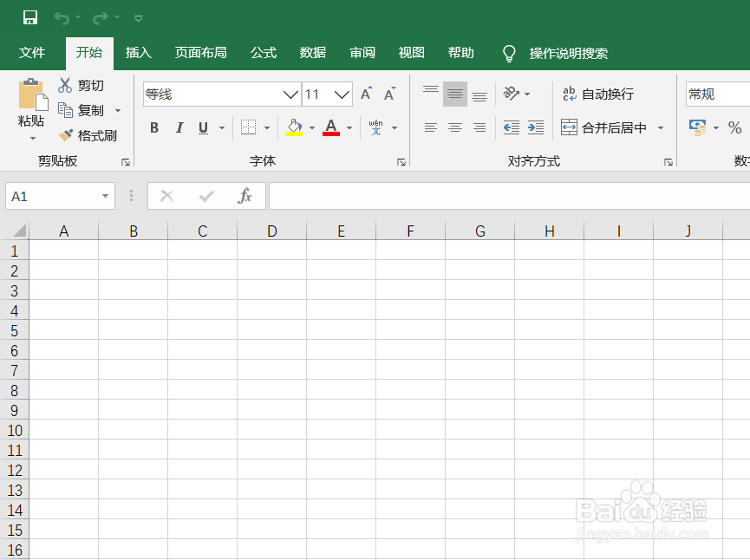Switch to the 数据 tab

tap(313, 53)
